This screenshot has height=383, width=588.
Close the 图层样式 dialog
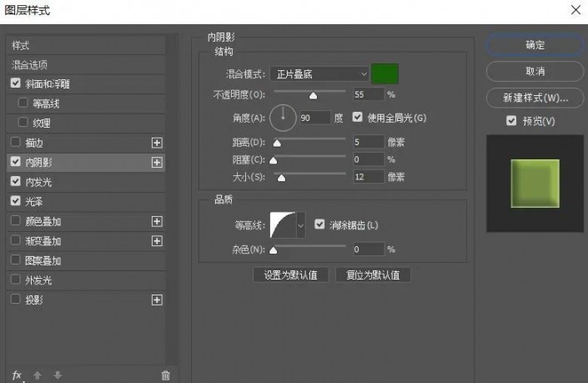(575, 10)
